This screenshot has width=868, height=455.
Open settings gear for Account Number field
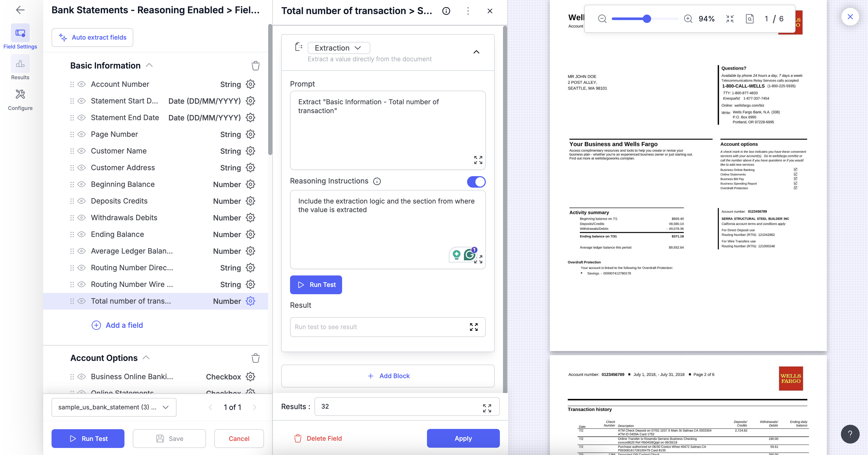(x=250, y=84)
